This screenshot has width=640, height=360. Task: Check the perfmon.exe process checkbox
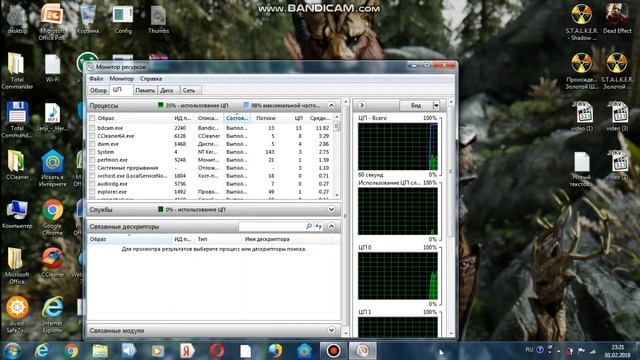[92, 160]
